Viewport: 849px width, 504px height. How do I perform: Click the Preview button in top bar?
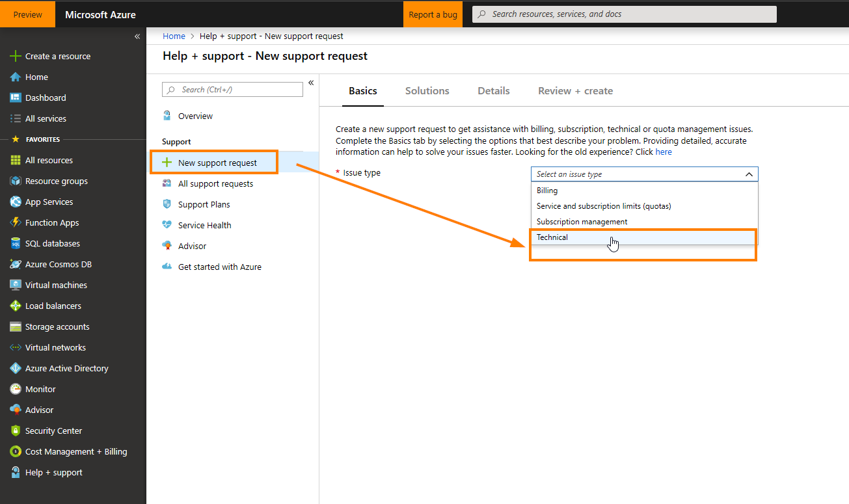(28, 14)
